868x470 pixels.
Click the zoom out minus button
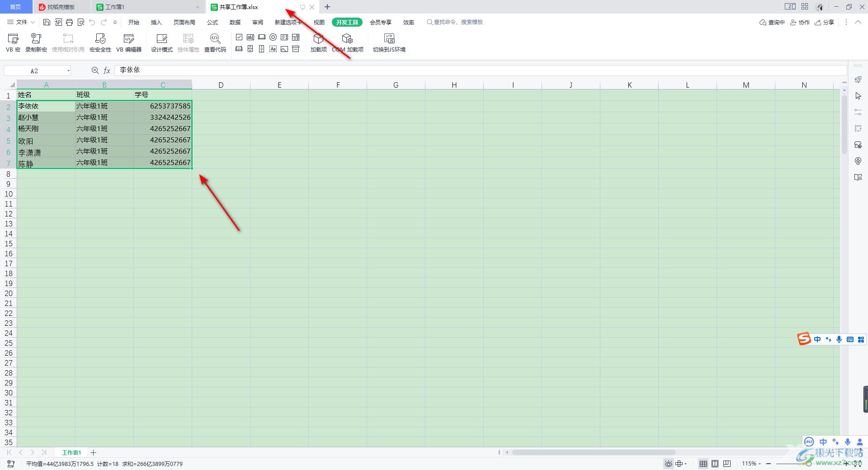769,464
